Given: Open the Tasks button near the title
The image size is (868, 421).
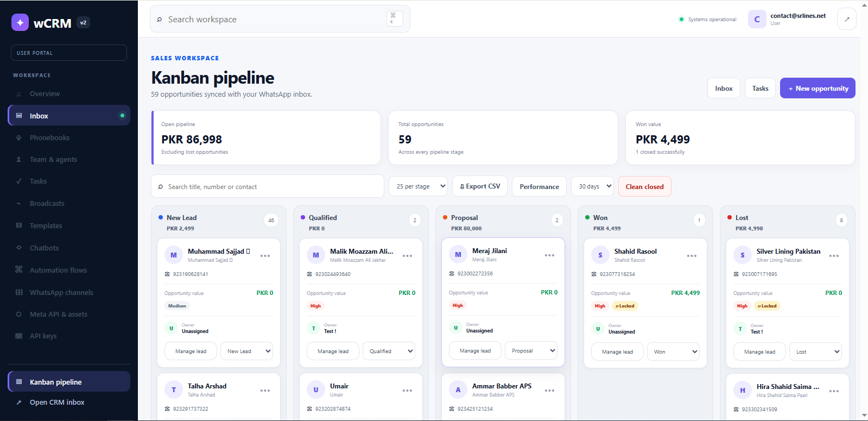Looking at the screenshot, I should coord(760,88).
